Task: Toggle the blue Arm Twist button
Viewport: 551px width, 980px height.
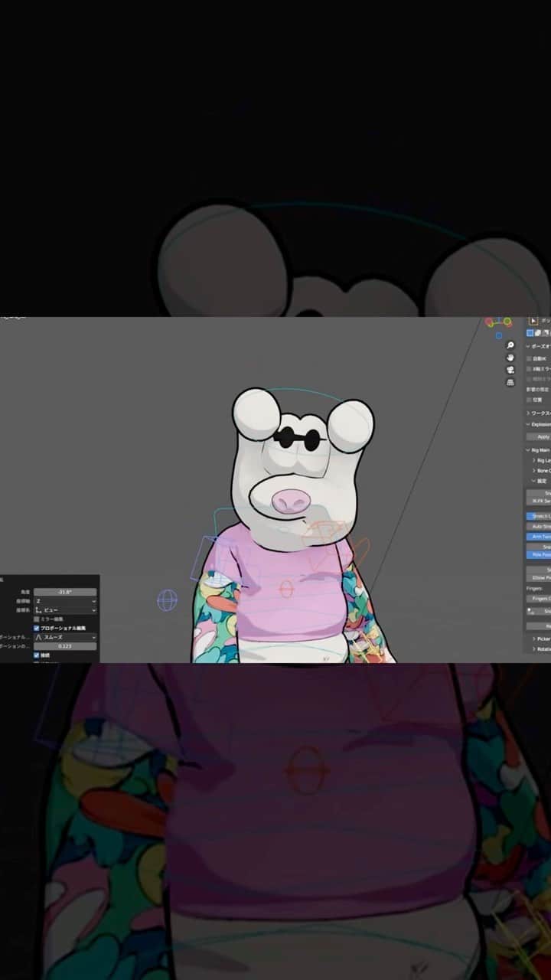Action: (539, 537)
